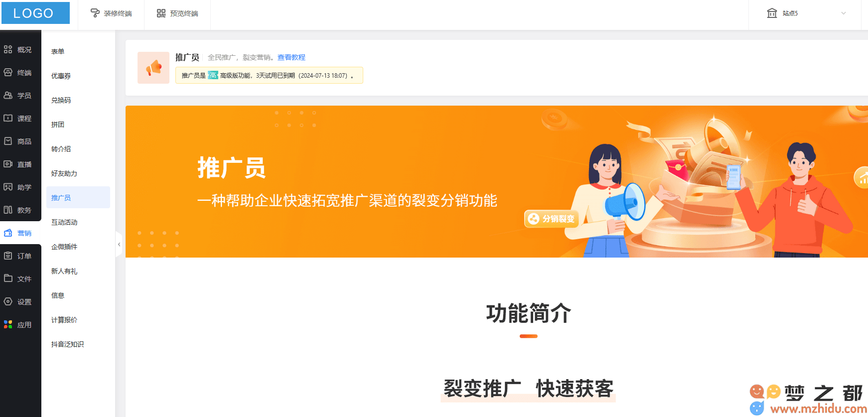Click the 预览终端 preview toolbar item
868x417 pixels.
tap(177, 13)
